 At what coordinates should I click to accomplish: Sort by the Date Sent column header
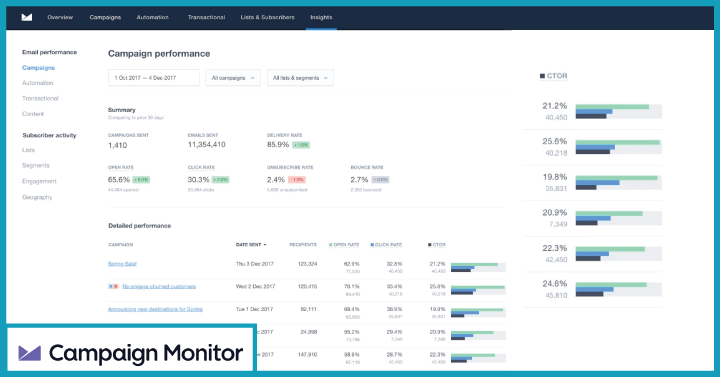(251, 245)
